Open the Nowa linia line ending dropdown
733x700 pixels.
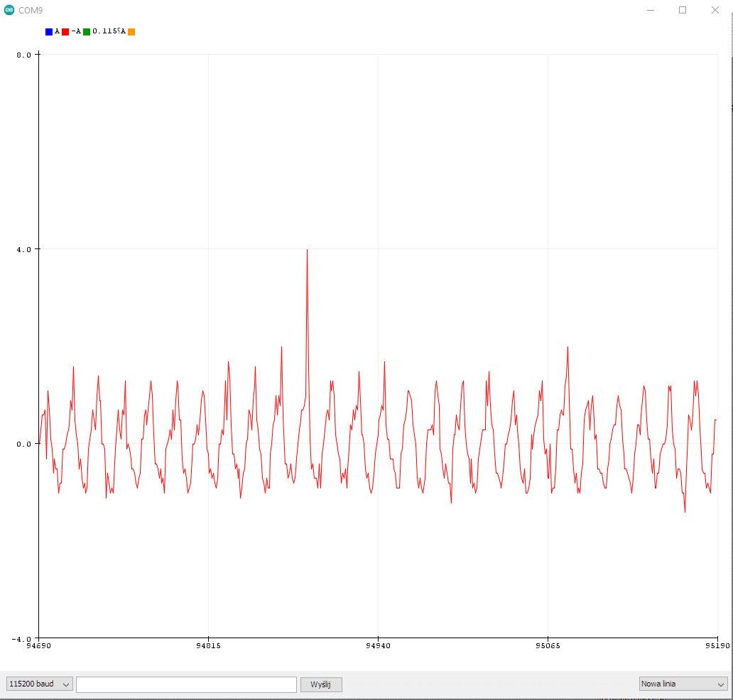pos(683,684)
